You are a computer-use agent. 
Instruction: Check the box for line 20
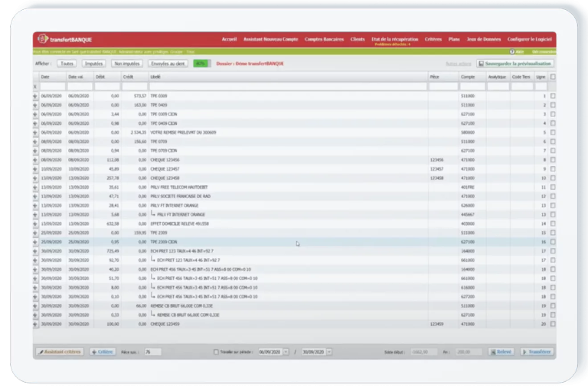(x=553, y=324)
